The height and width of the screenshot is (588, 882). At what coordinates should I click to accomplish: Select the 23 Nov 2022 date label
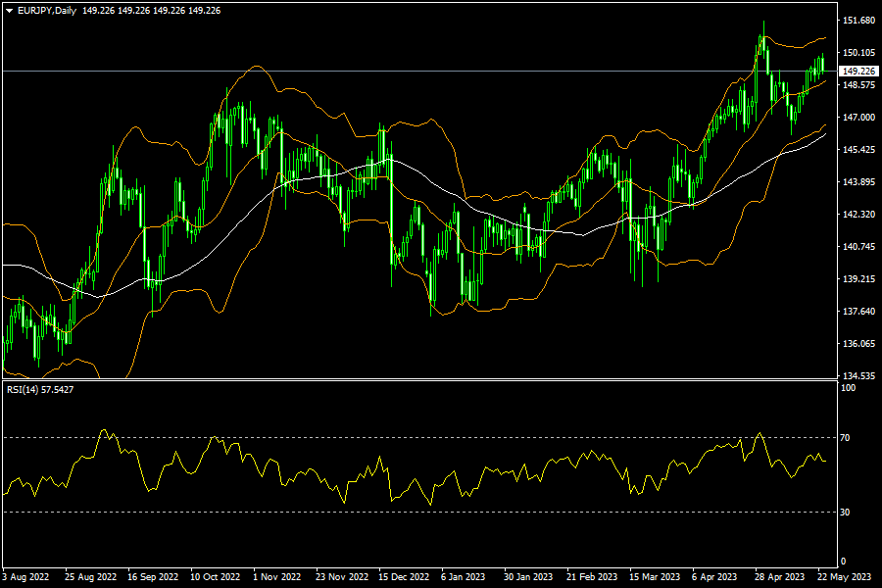tap(342, 577)
